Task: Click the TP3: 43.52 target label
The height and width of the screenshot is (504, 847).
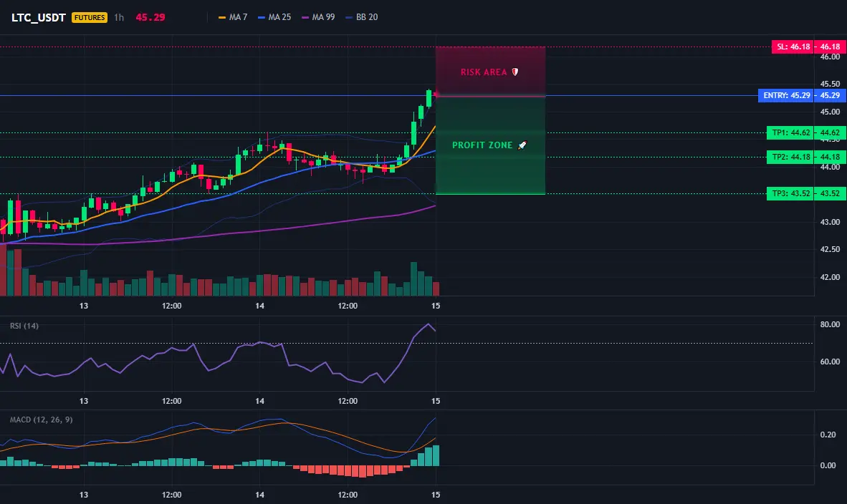Action: coord(790,193)
